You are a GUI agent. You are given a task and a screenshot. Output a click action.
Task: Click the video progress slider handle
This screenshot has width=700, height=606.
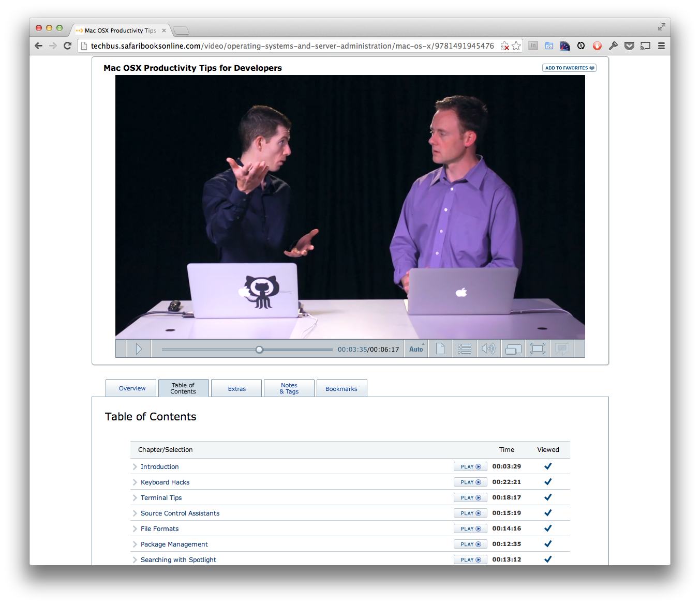click(259, 350)
